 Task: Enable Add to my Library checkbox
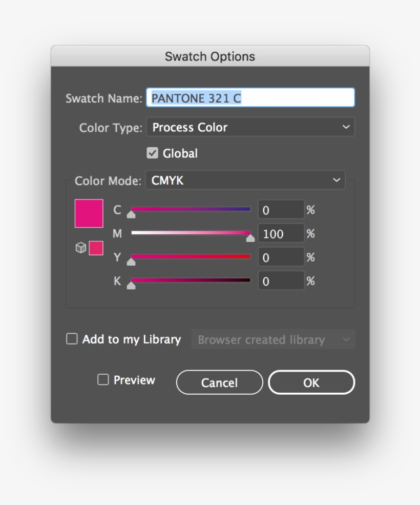pos(72,339)
